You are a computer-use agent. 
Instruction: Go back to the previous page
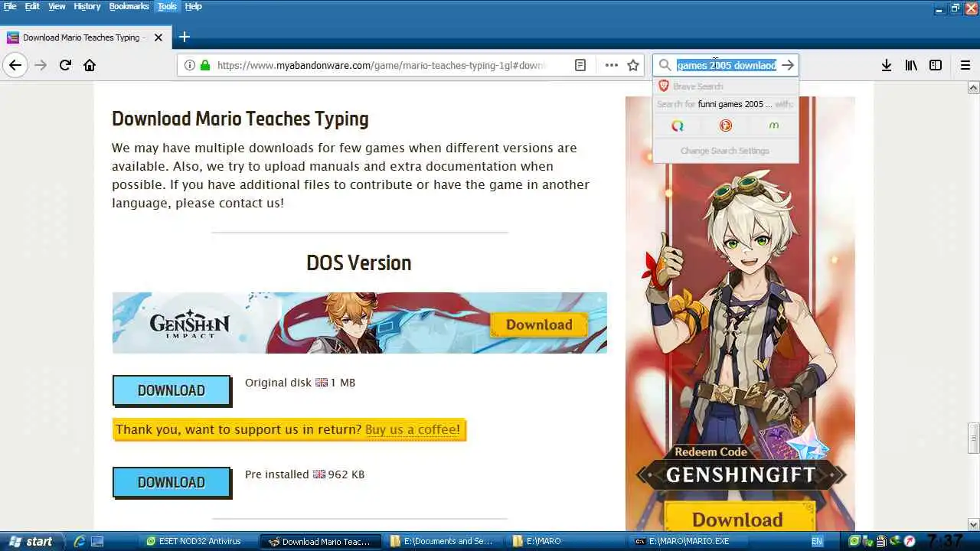tap(15, 65)
